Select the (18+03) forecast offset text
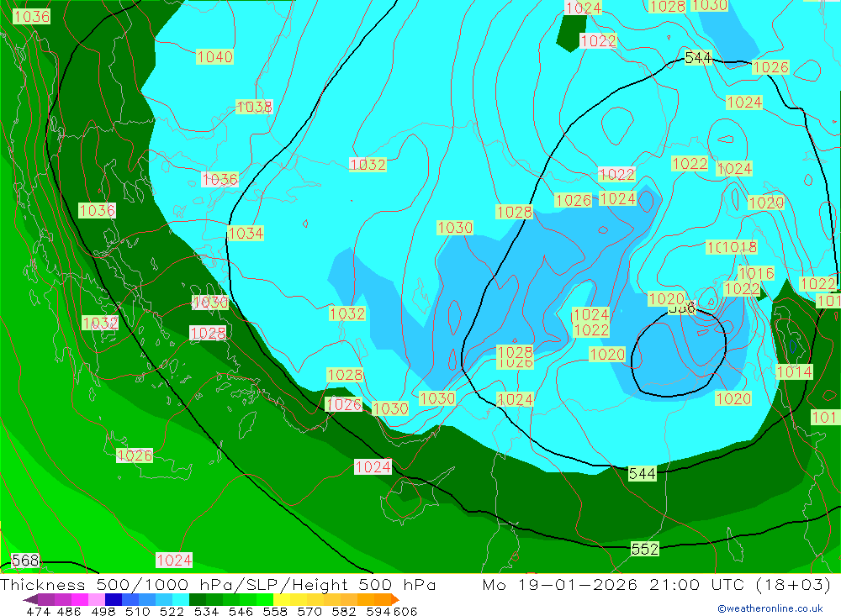This screenshot has width=841, height=616. 793,584
